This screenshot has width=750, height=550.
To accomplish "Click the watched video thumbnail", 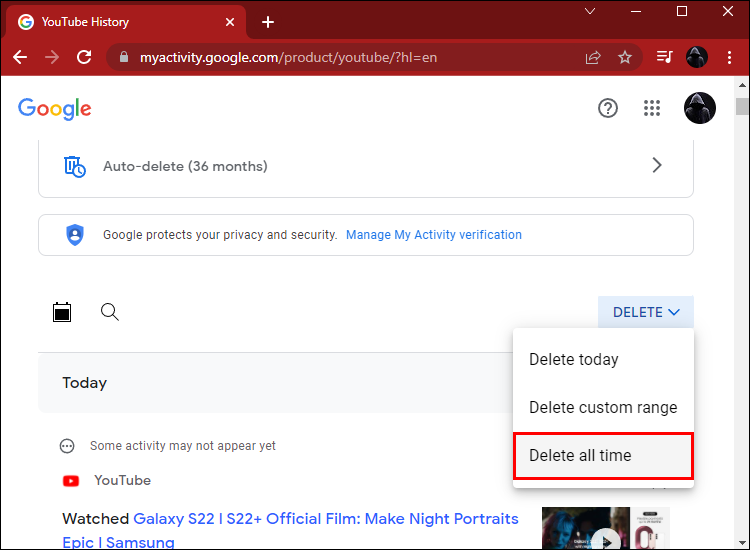I will (605, 528).
